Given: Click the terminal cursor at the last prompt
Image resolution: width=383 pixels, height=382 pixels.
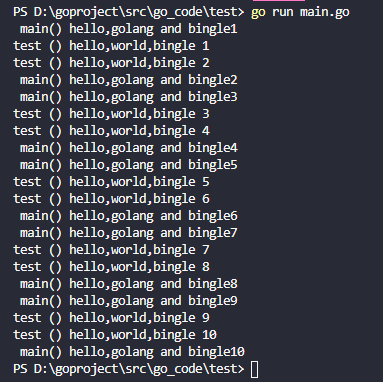Looking at the screenshot, I should point(254,369).
